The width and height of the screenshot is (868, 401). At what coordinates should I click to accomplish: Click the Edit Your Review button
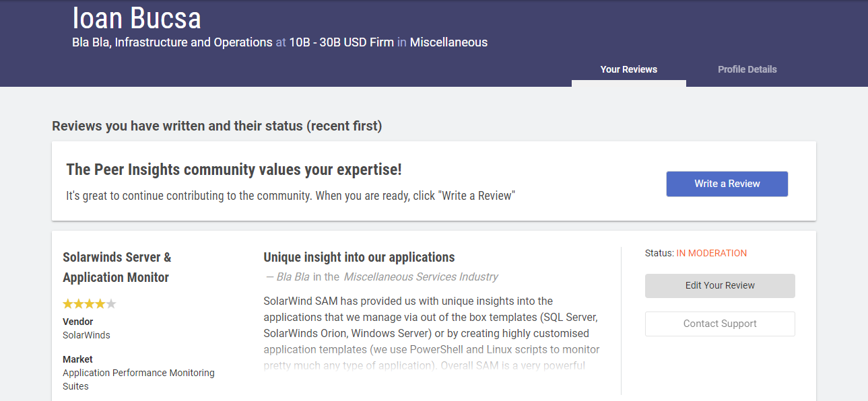720,285
